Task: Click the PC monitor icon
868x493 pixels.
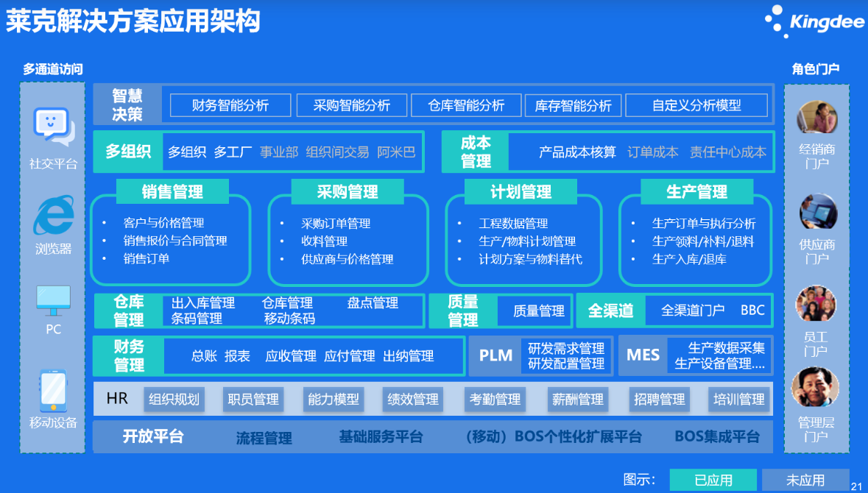Action: coord(53,301)
